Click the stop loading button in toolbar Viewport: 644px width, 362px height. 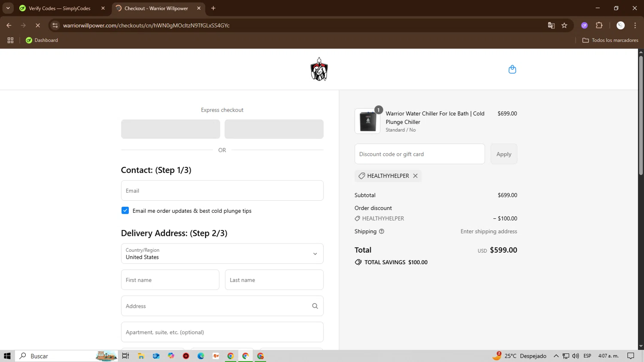click(38, 25)
